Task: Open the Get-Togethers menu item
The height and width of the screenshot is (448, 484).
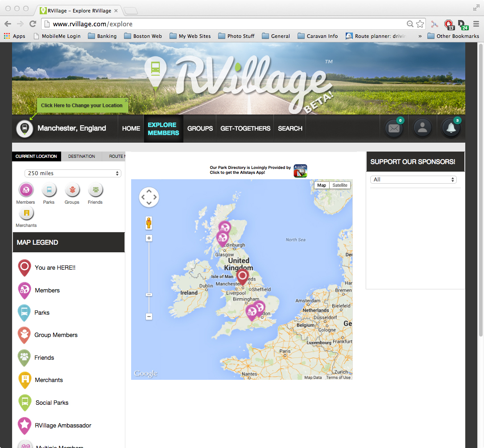Action: click(x=245, y=128)
